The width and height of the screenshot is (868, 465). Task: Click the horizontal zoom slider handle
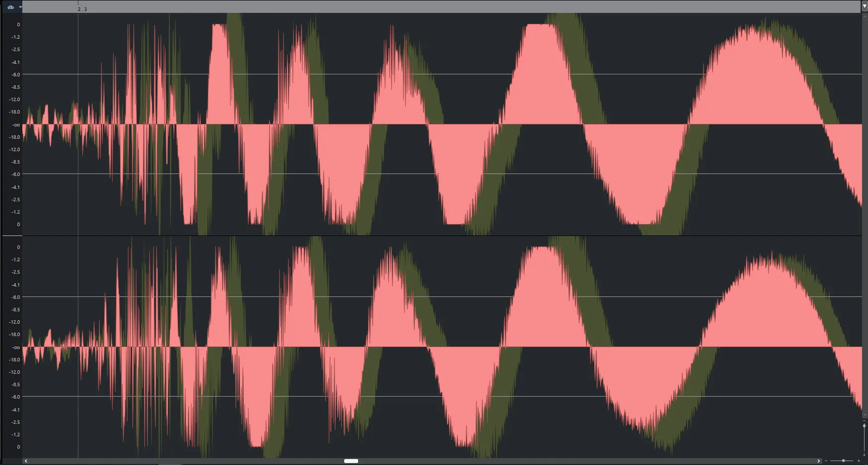click(x=843, y=461)
